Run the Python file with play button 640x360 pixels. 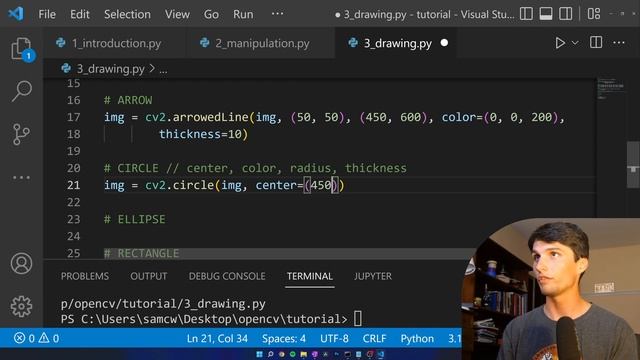pyautogui.click(x=560, y=43)
